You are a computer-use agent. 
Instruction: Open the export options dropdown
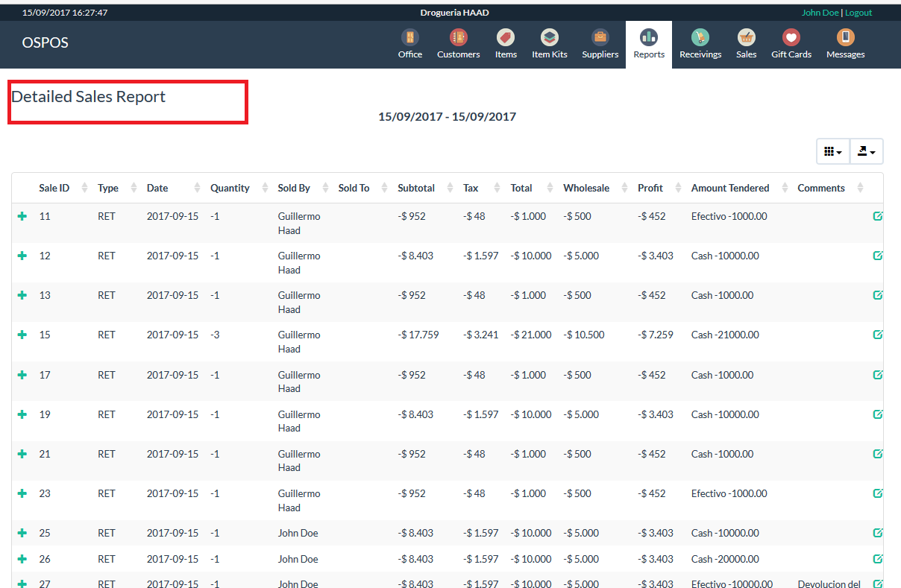[x=866, y=151]
